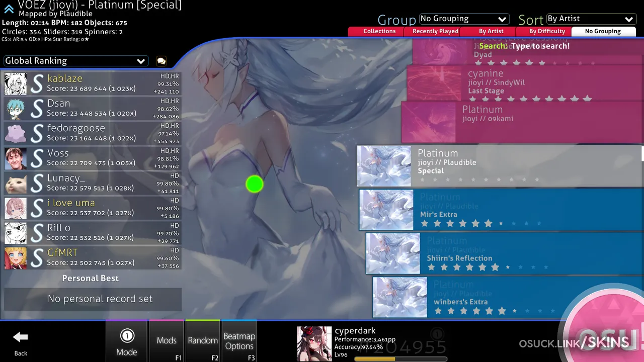Click the S rank badge on Voss's score
644x362 pixels.
(37, 158)
